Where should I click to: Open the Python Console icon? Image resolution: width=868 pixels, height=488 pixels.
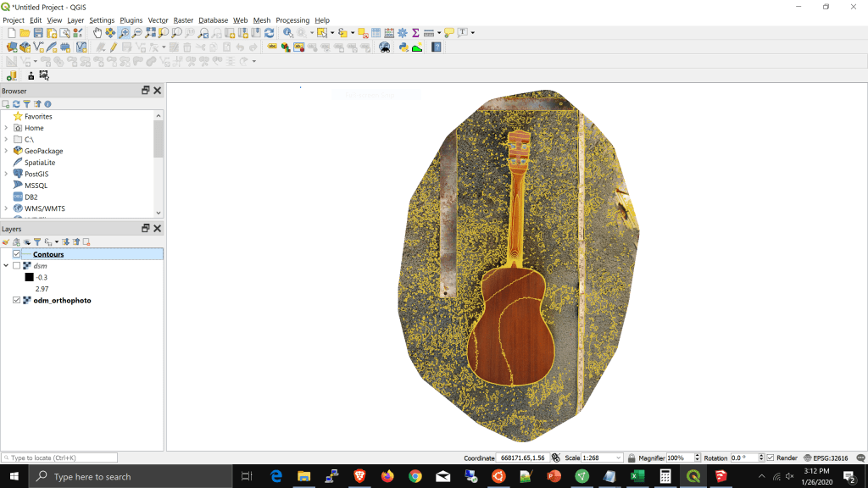[403, 47]
